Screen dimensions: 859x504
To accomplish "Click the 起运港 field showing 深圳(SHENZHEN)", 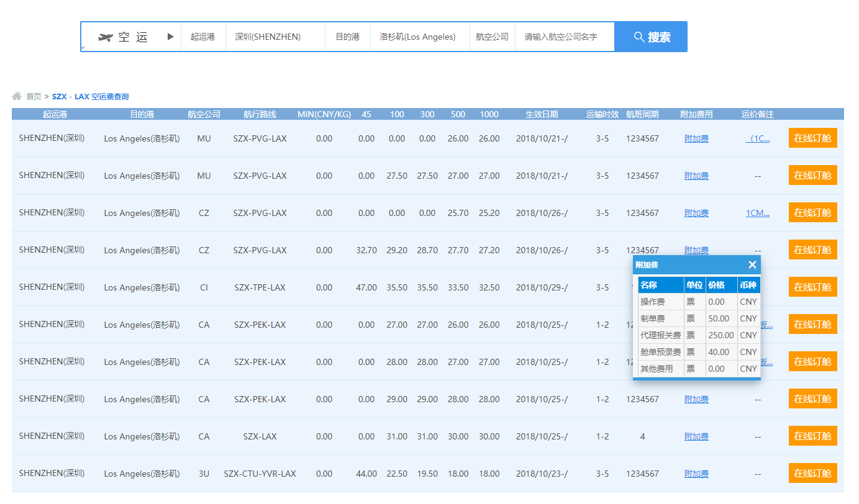I will (275, 37).
